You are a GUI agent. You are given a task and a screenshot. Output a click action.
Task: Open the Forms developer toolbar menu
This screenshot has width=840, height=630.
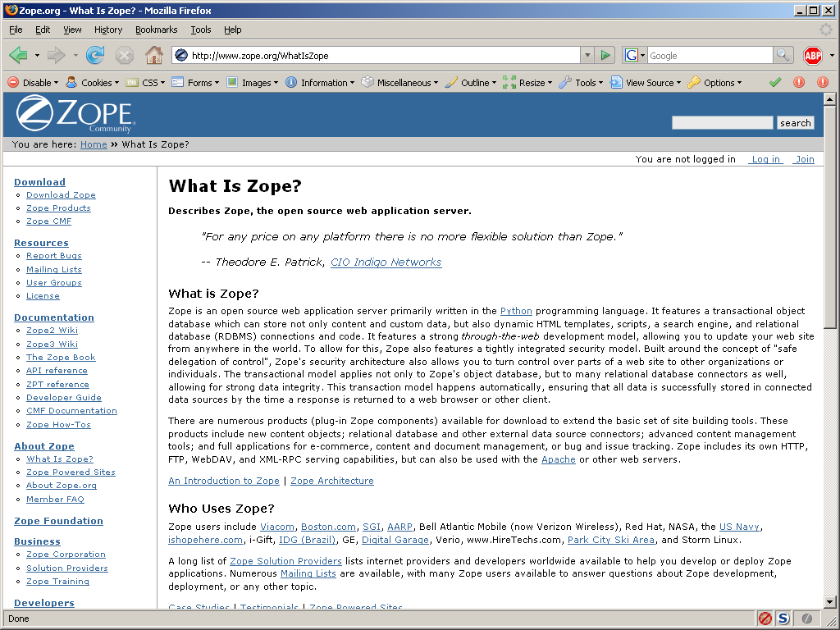coord(195,83)
